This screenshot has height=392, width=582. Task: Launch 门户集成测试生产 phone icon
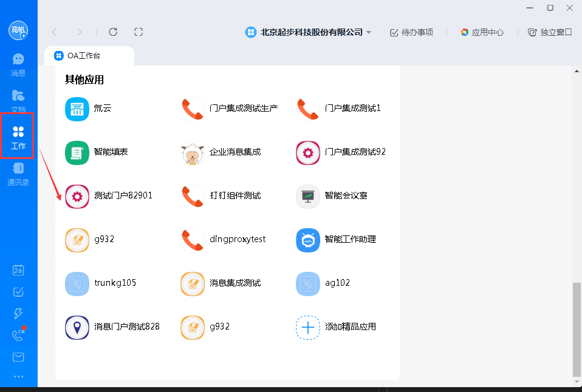(192, 109)
